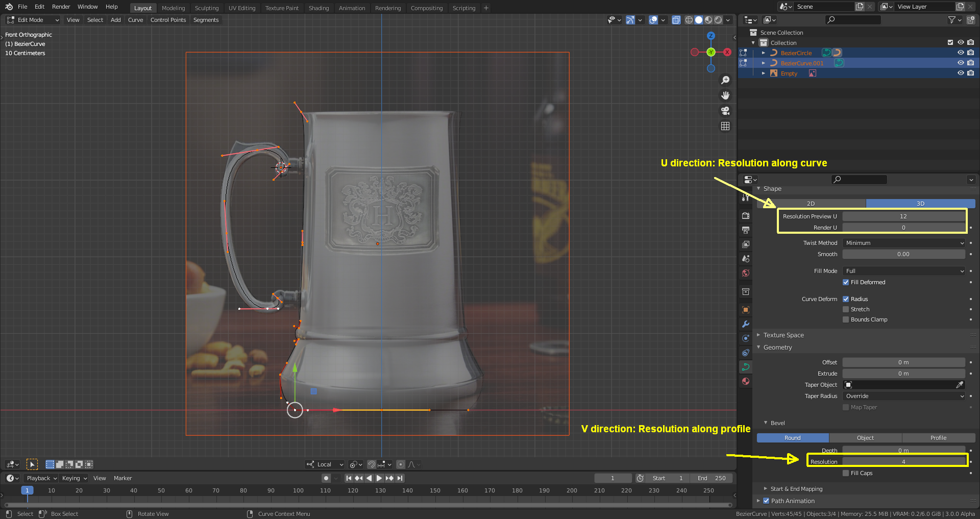Click the Extrude value slider
Viewport: 980px width, 519px height.
(x=903, y=374)
